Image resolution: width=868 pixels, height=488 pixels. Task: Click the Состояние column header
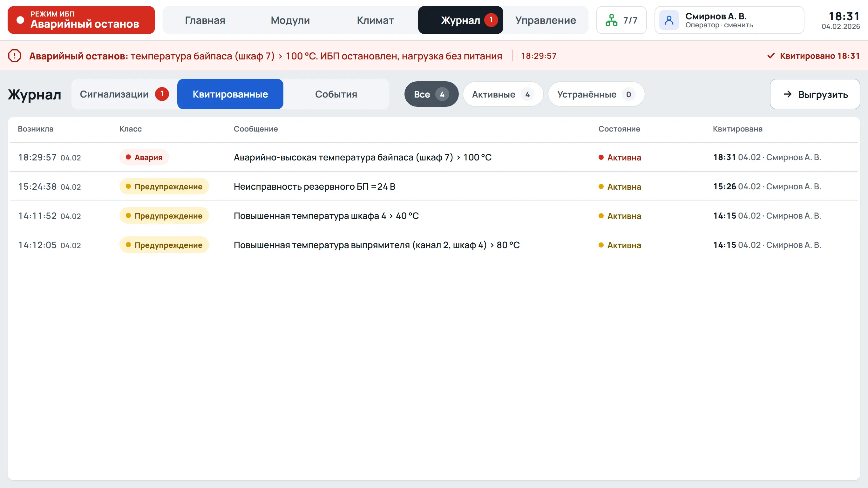click(619, 129)
